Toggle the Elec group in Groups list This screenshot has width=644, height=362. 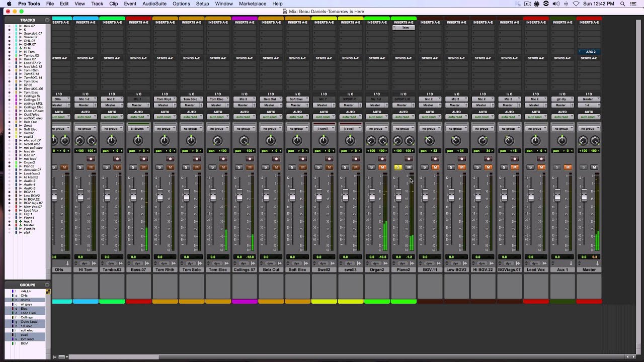[26, 308]
